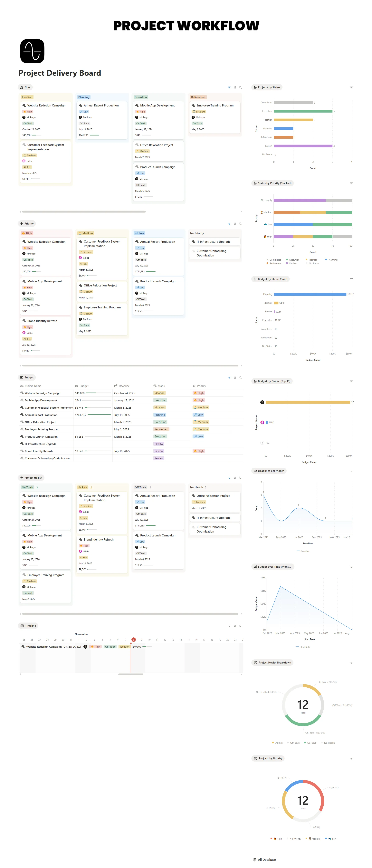Click the horizontal scrollbar under the Flow board
Image resolution: width=372 pixels, height=868 pixels.
click(84, 212)
